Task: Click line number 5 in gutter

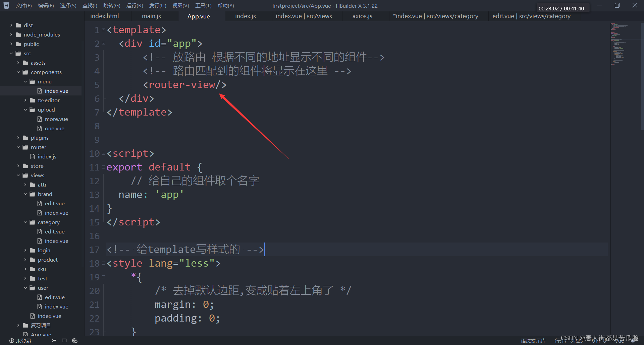Action: point(97,85)
